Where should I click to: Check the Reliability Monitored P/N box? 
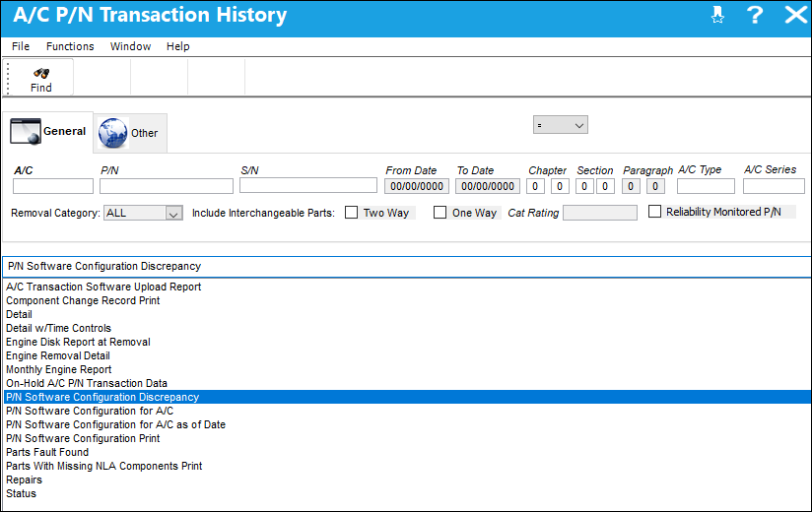654,212
